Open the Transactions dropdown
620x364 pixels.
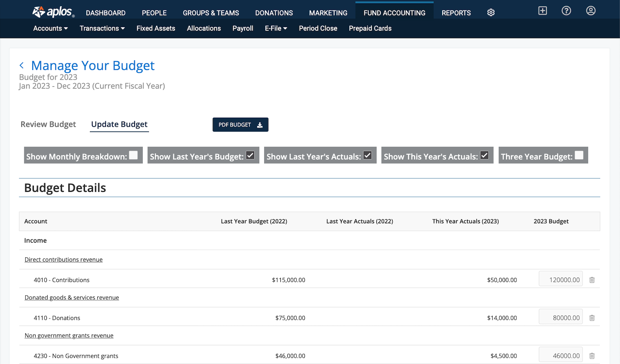pos(102,28)
